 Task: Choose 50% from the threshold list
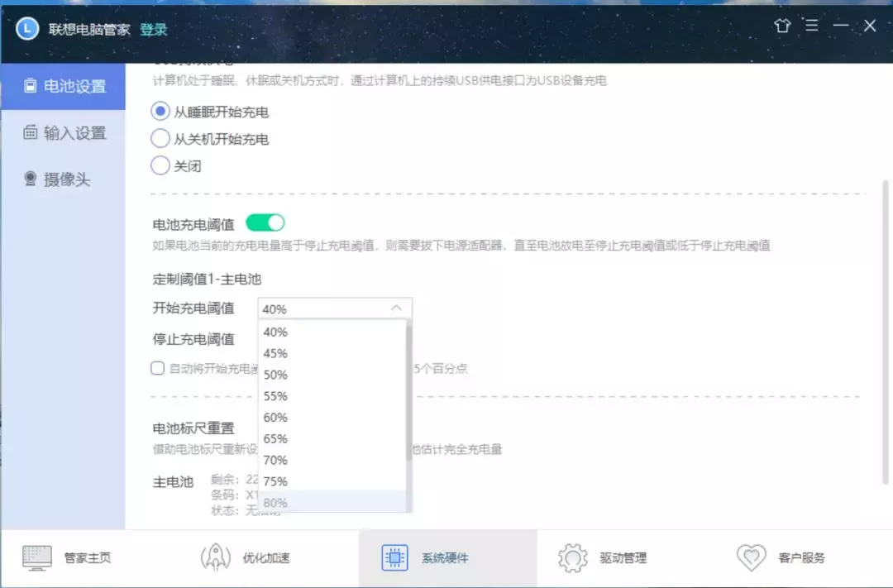(332, 375)
